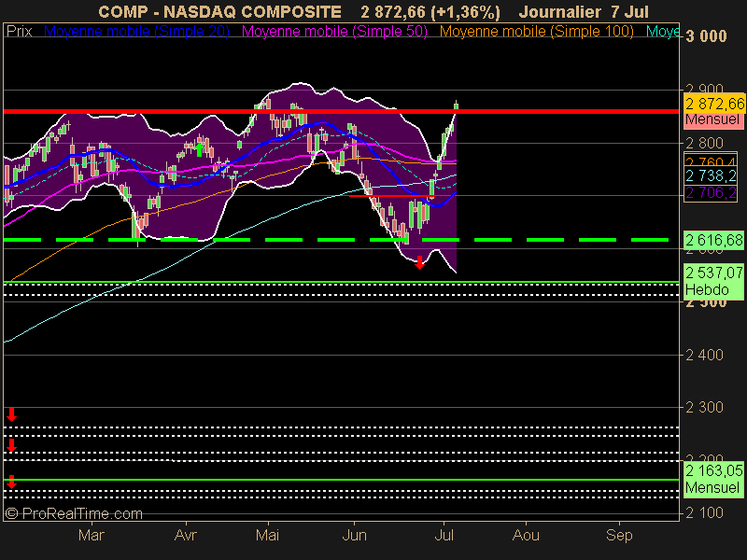Viewport: 747px width, 560px height.
Task: Click the bottom red down arrow beside the 2 163,05 line
Action: [x=11, y=482]
